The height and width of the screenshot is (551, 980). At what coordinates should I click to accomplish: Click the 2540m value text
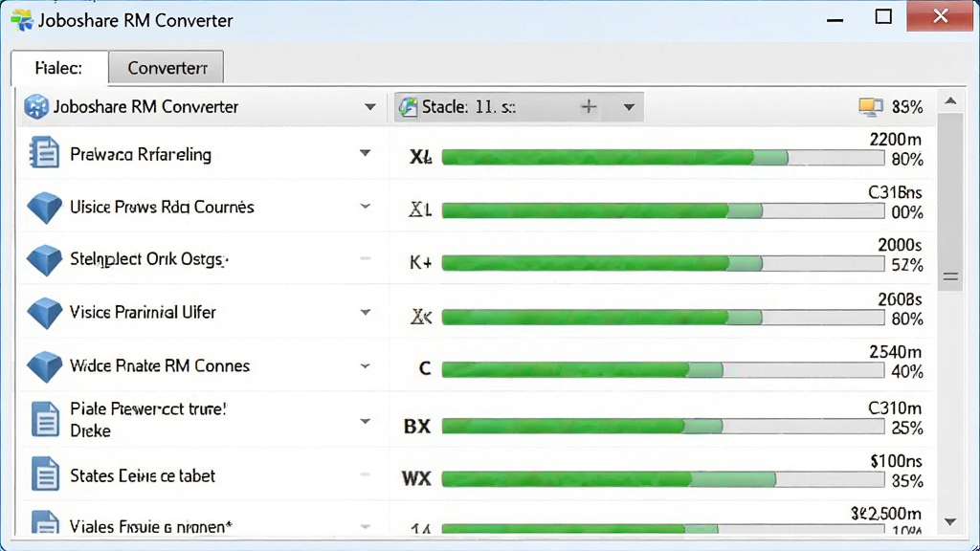(895, 352)
